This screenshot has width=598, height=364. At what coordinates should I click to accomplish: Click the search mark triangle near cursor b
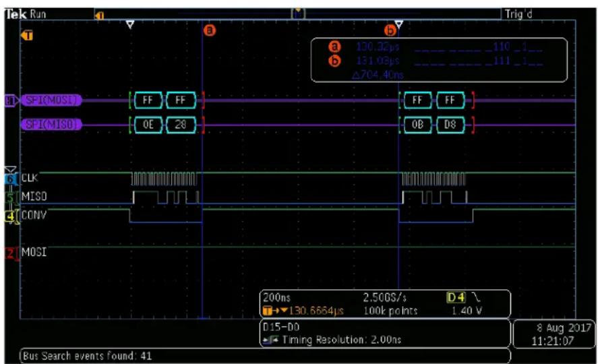click(x=399, y=25)
